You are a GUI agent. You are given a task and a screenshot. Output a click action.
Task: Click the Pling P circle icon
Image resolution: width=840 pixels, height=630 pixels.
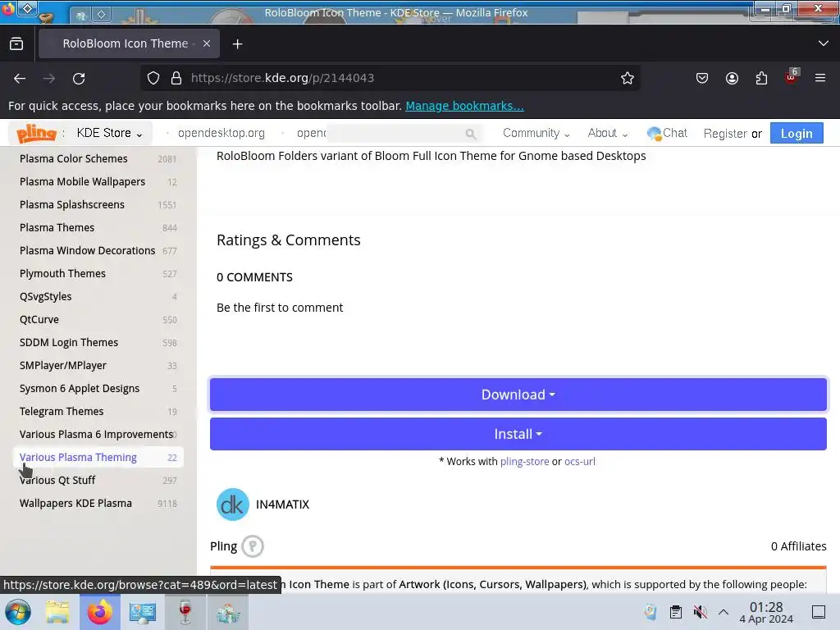[x=253, y=546]
